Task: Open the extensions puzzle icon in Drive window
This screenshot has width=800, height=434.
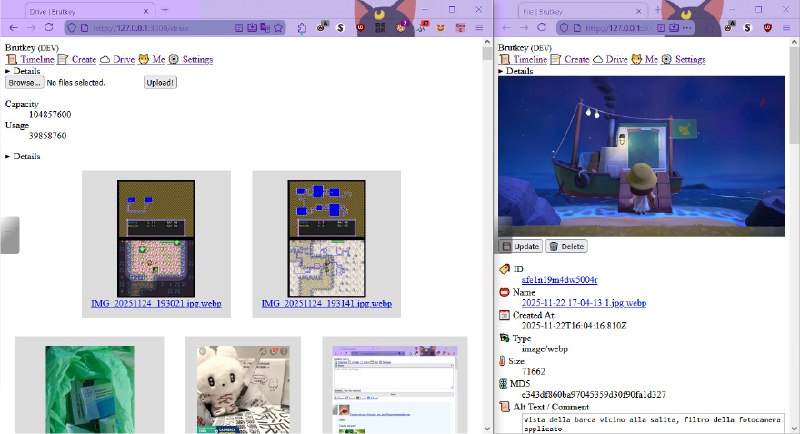Action: (x=302, y=28)
